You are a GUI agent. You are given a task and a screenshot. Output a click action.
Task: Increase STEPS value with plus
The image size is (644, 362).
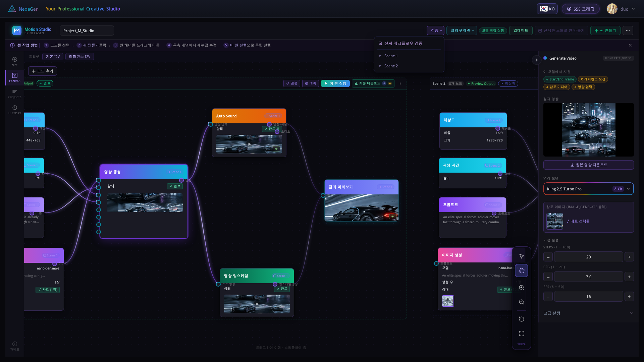[629, 257]
